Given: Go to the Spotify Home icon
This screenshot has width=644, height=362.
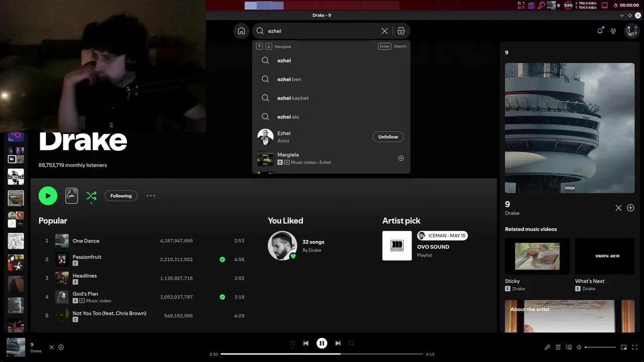Looking at the screenshot, I should pyautogui.click(x=242, y=31).
